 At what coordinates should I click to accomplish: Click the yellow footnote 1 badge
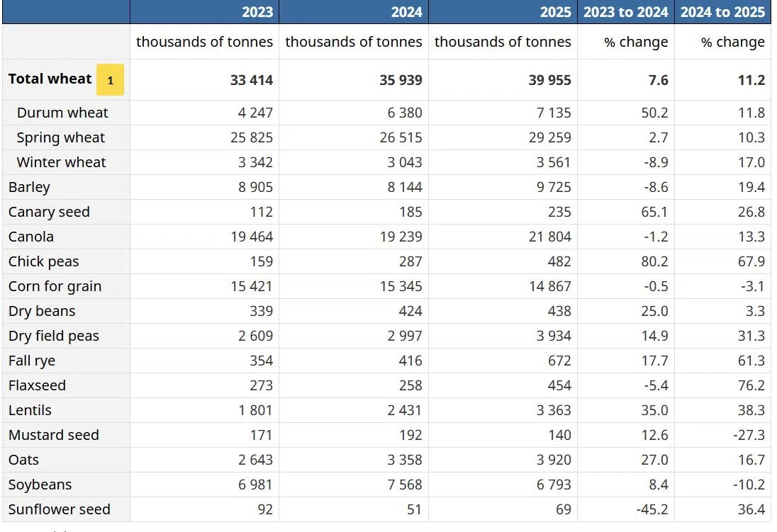(x=110, y=80)
